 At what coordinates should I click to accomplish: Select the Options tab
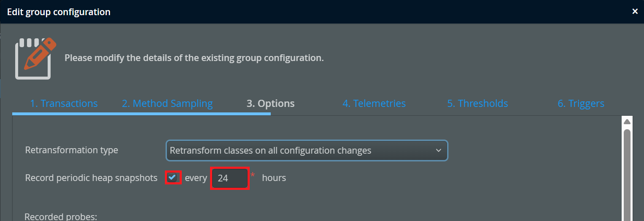click(270, 104)
